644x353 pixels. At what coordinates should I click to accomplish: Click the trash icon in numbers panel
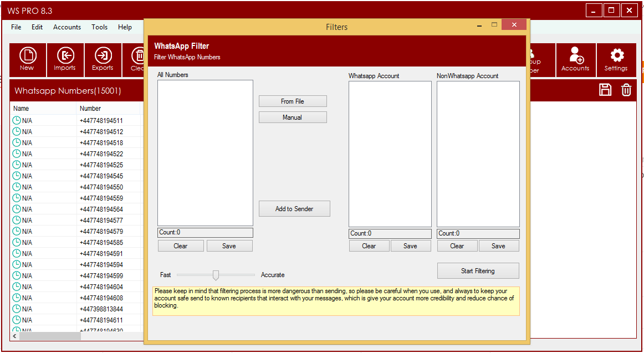click(x=626, y=90)
